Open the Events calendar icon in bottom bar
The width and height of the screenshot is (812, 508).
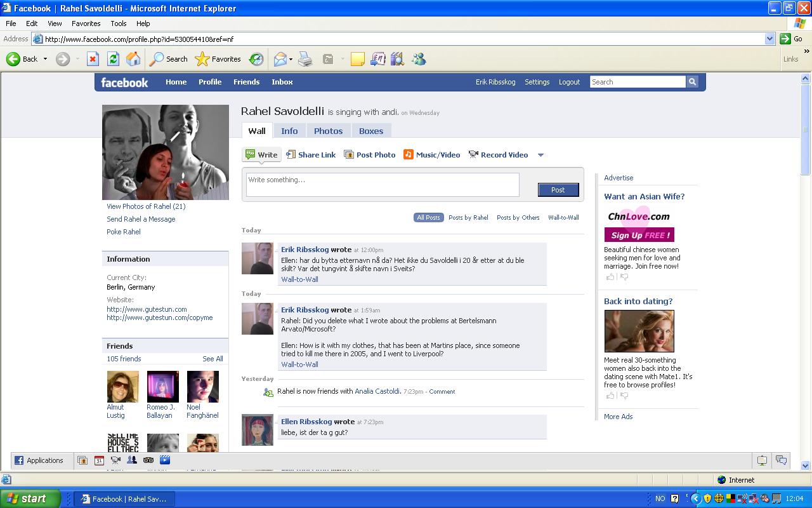click(99, 460)
